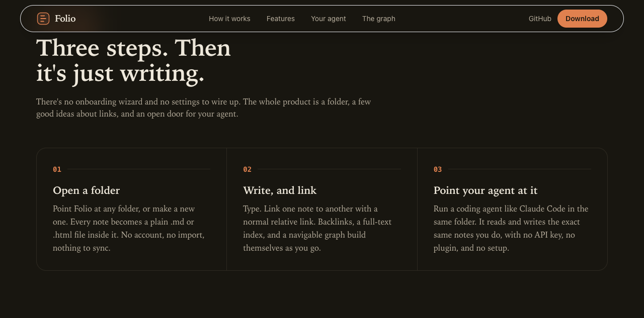Screen dimensions: 644x318
Task: Go to the Features nav link
Action: click(281, 19)
